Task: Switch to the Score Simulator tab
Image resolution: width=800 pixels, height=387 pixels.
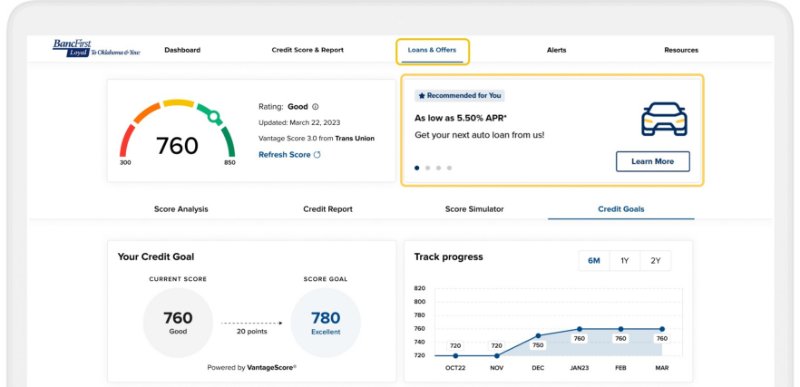Action: (474, 209)
